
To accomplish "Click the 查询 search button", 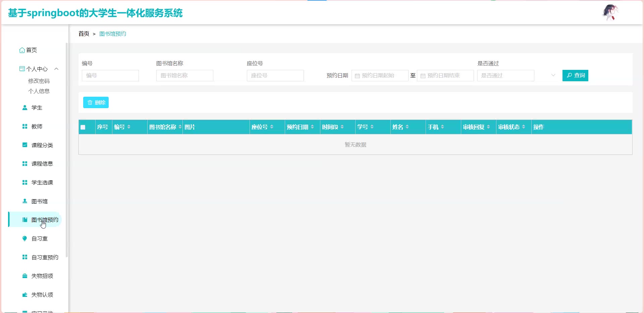I will click(x=575, y=76).
